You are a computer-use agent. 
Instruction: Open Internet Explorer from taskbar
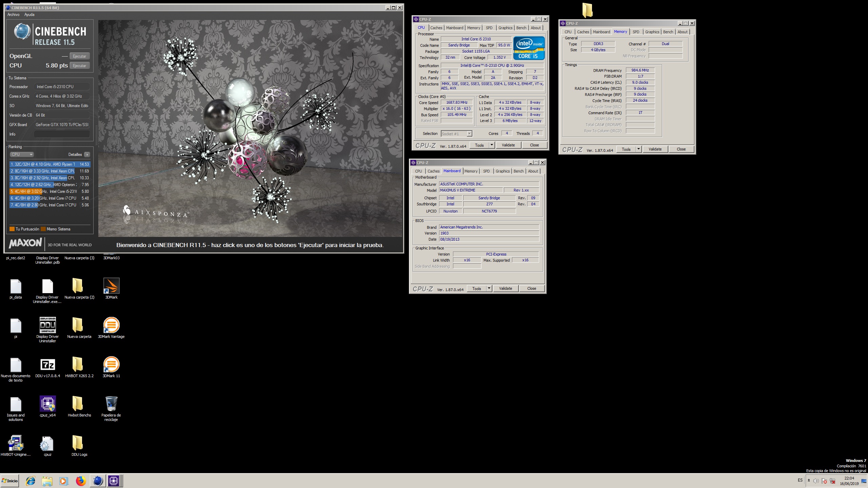31,481
